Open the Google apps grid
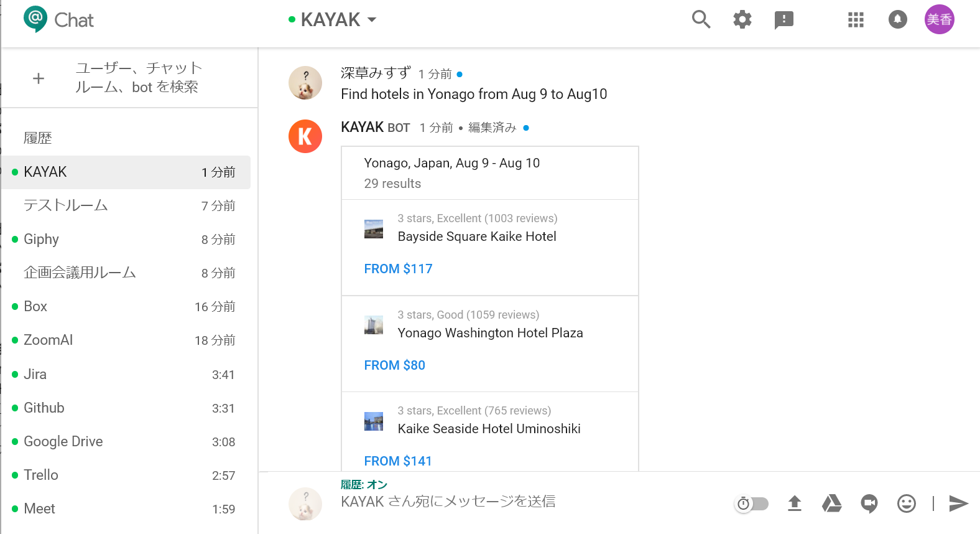 click(856, 20)
